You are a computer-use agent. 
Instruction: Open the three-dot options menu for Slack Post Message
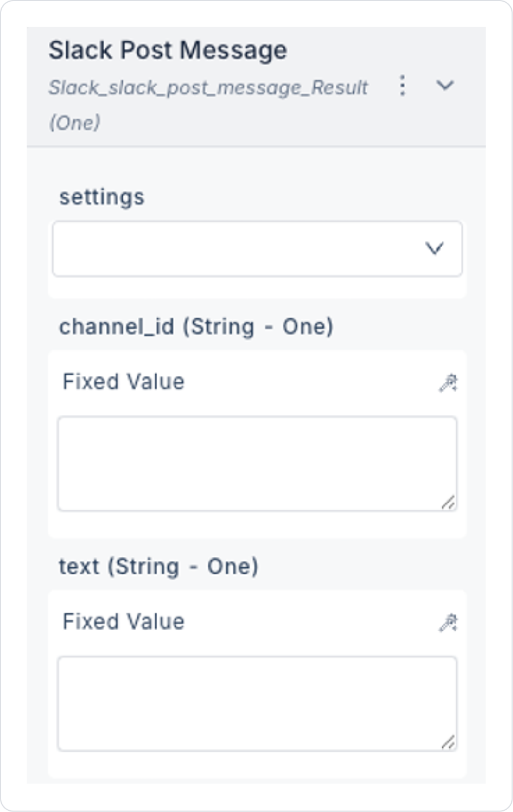click(x=403, y=86)
